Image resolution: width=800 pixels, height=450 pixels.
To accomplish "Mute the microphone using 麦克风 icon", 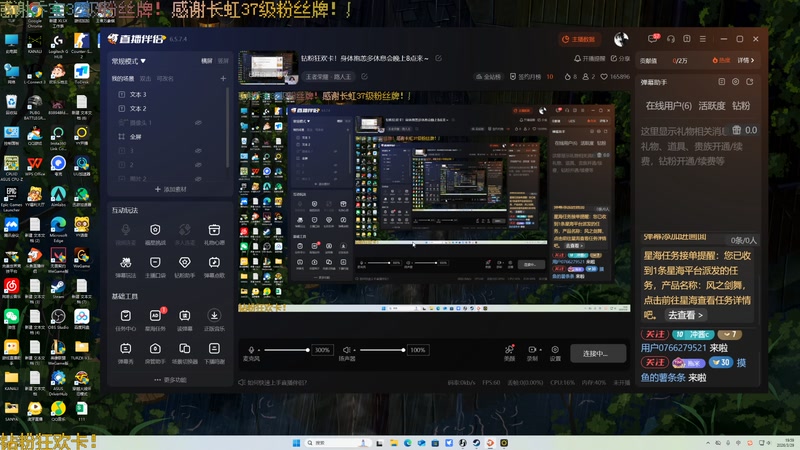I will click(x=251, y=349).
